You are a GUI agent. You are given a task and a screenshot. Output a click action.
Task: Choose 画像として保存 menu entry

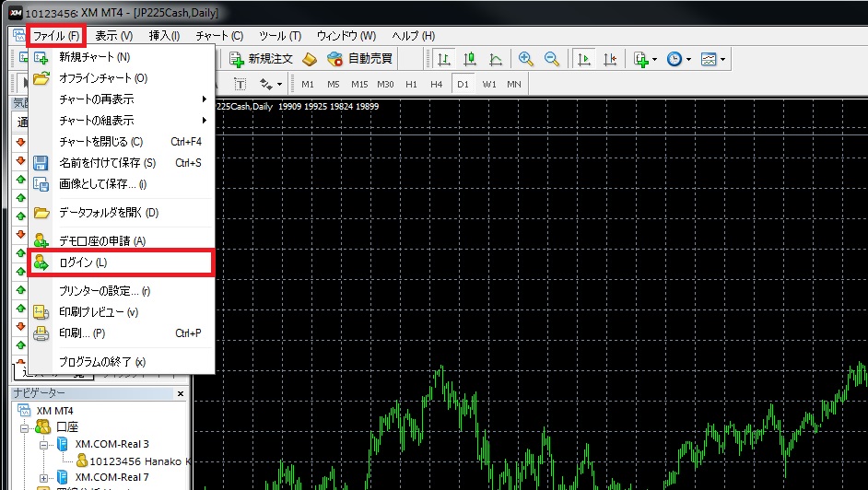(x=122, y=184)
